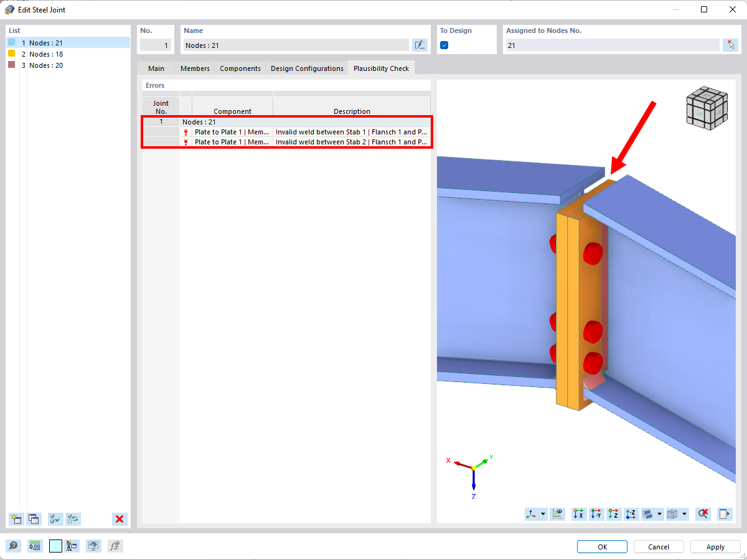Viewport: 747px width, 560px height.
Task: Toggle transparent wireframe cube icon
Action: point(672,514)
